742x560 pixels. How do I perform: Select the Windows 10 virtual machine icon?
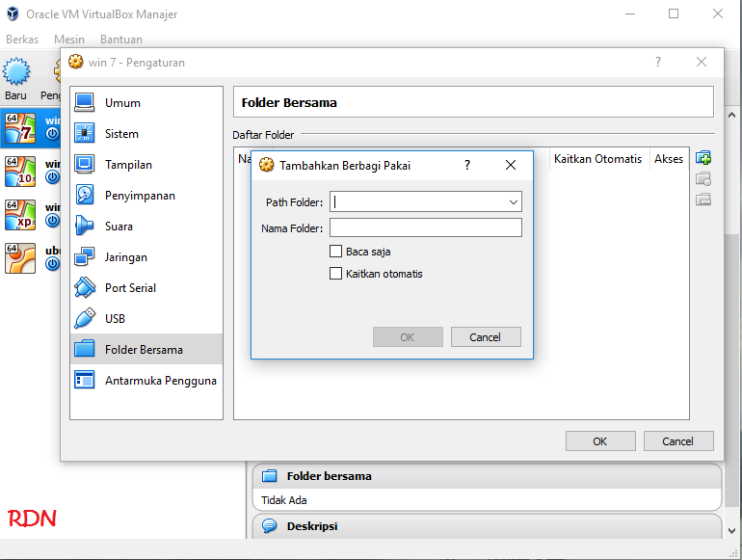point(20,172)
